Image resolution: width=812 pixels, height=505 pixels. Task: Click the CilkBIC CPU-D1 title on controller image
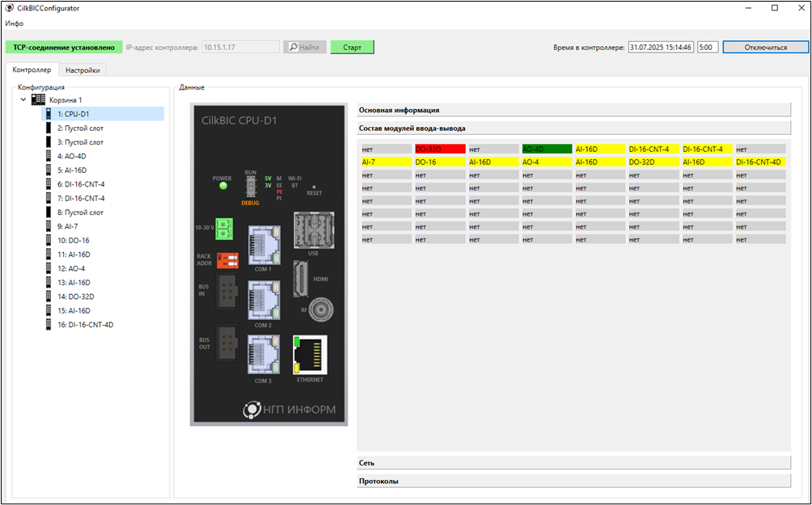coord(239,120)
